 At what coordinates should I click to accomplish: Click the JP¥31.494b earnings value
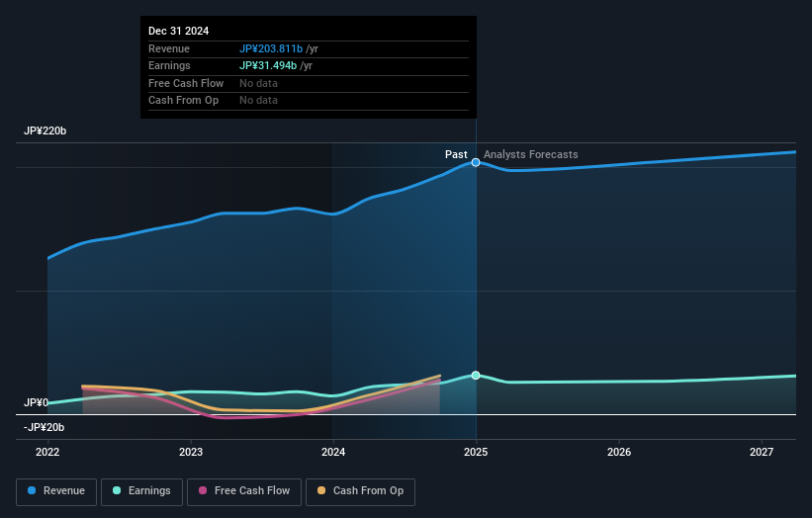click(268, 65)
